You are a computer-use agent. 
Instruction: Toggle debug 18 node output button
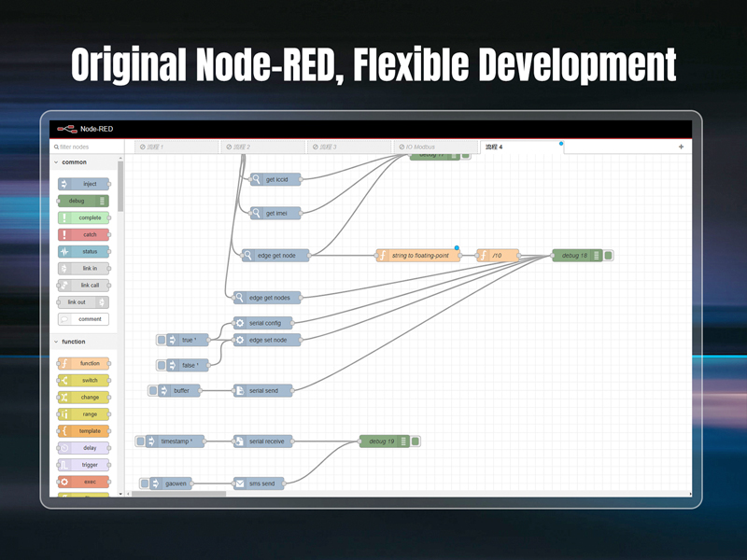(x=609, y=256)
